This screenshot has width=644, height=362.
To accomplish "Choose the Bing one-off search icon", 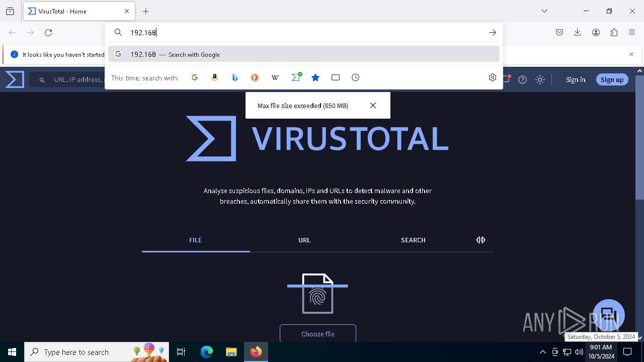I will coord(235,77).
